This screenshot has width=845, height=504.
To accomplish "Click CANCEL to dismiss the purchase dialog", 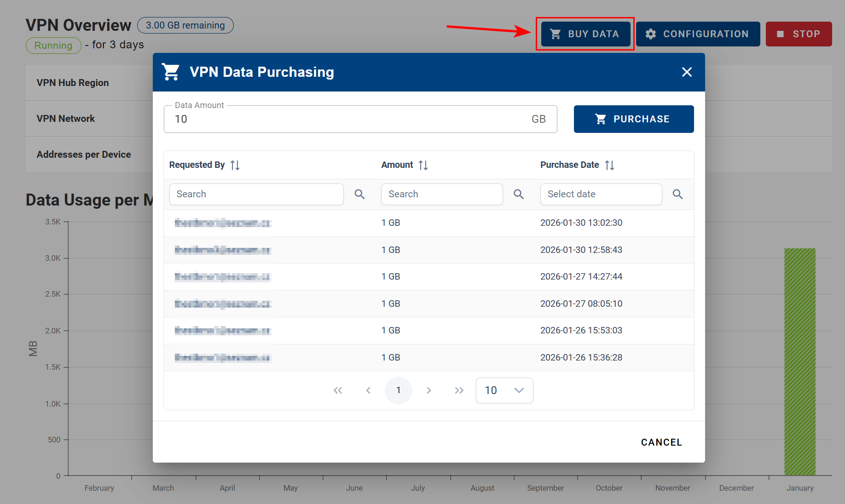I will tap(661, 442).
